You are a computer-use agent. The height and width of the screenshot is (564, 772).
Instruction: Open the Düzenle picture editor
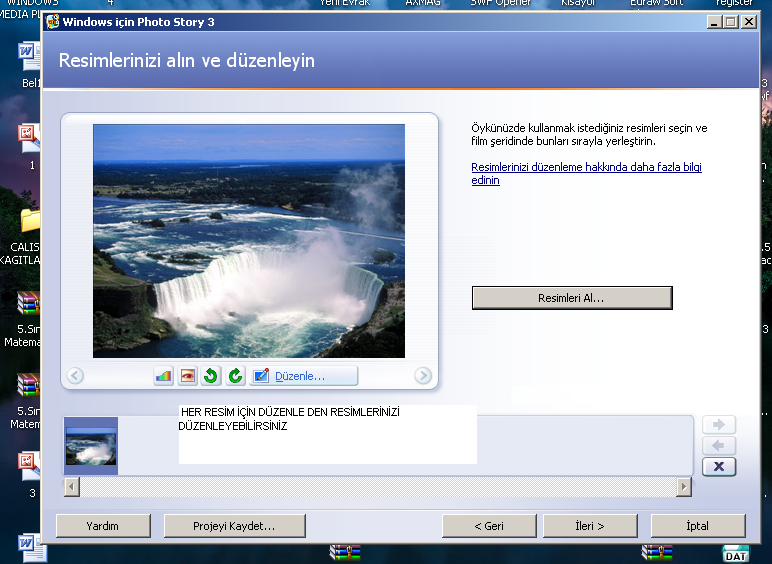(303, 376)
